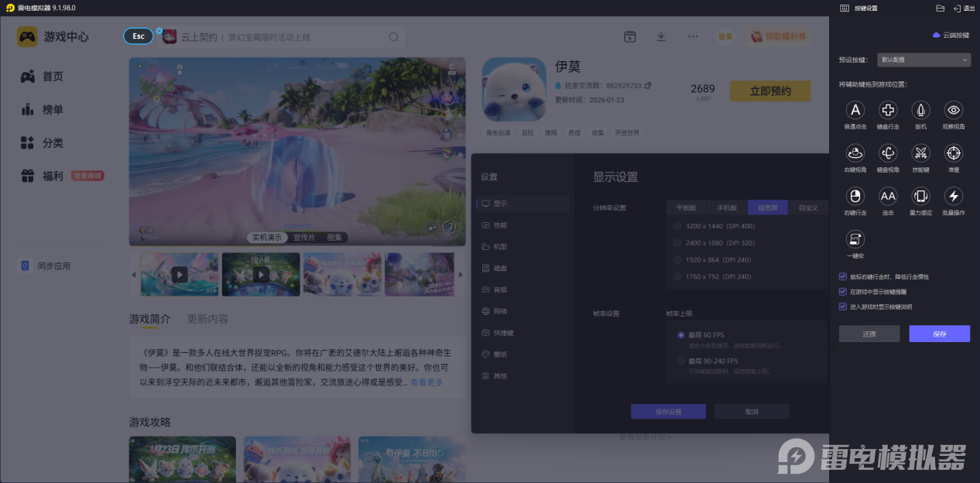Open the key config folder icon
Screen dimensions: 980x483
click(940, 8)
